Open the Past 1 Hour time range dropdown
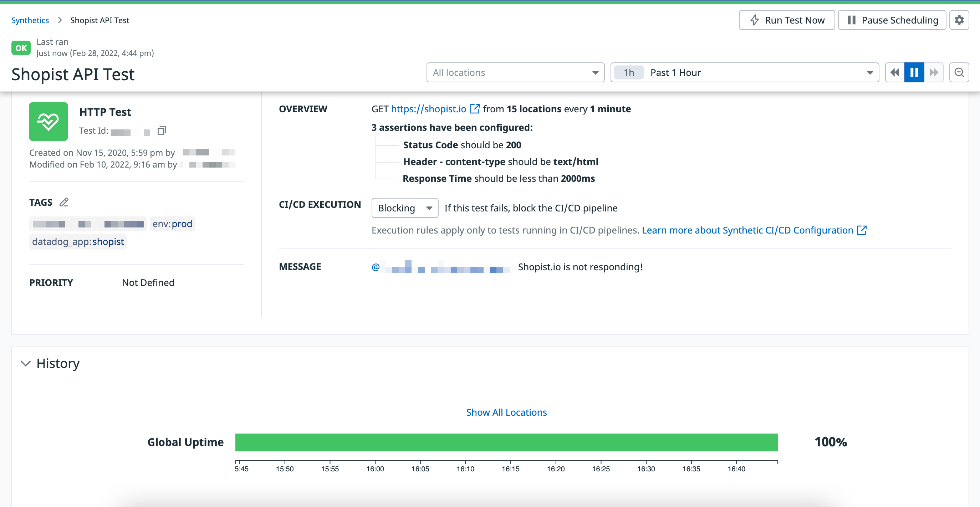Image resolution: width=980 pixels, height=507 pixels. click(x=745, y=72)
